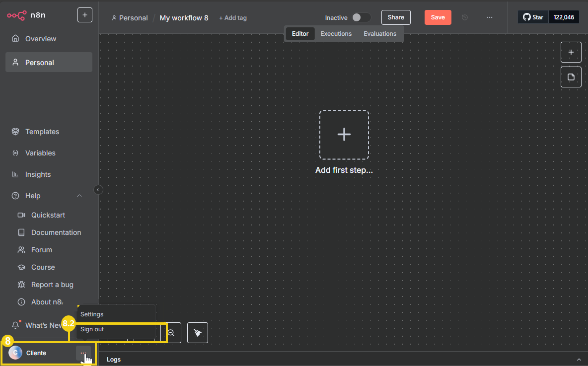Expand Logs panel with the chevron

(x=579, y=360)
